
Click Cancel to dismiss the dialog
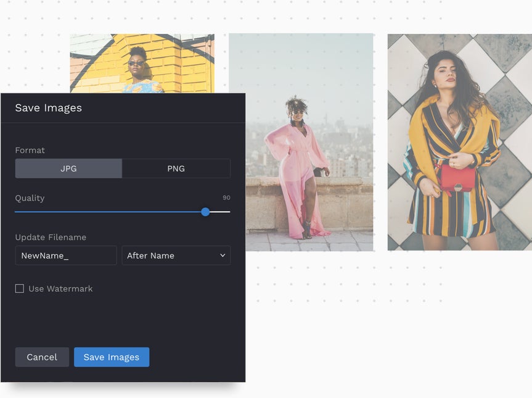(x=42, y=357)
